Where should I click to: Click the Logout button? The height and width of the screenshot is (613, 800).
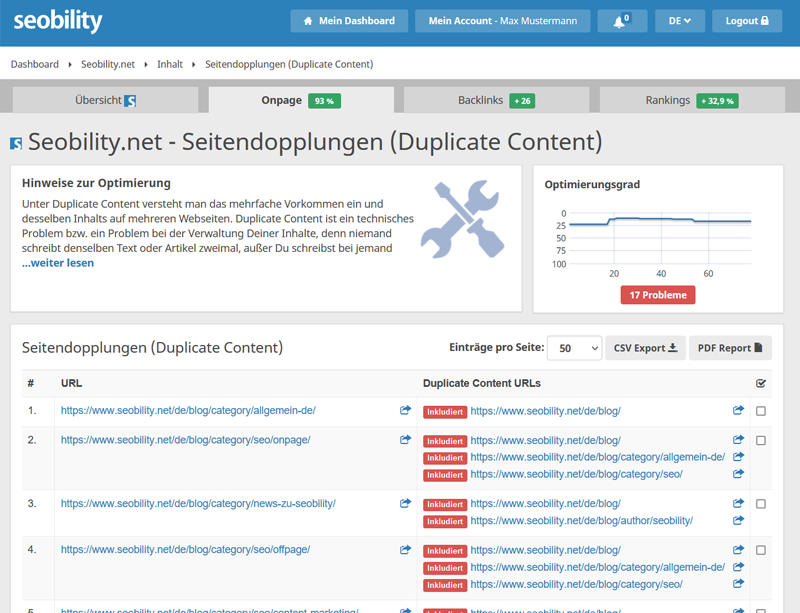tap(747, 21)
